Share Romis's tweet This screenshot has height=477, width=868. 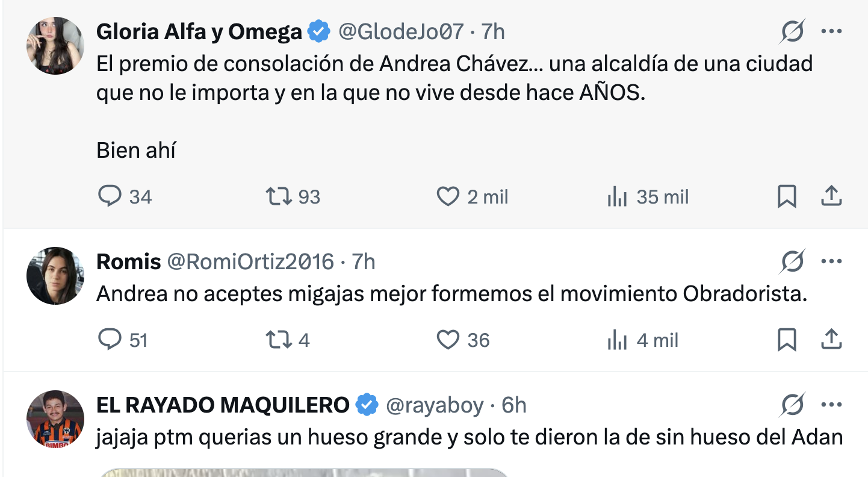[x=831, y=339]
